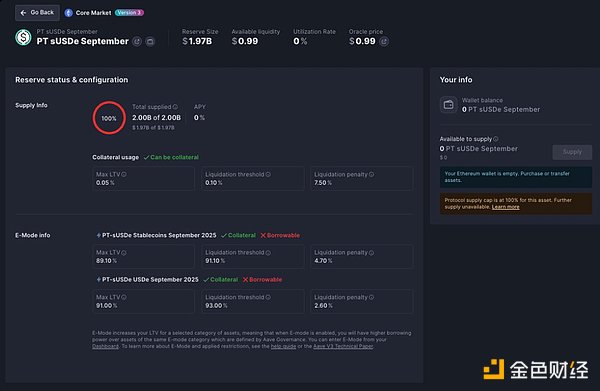Click the E-Mode Stablecoins September Max LTV info icon

(x=124, y=253)
